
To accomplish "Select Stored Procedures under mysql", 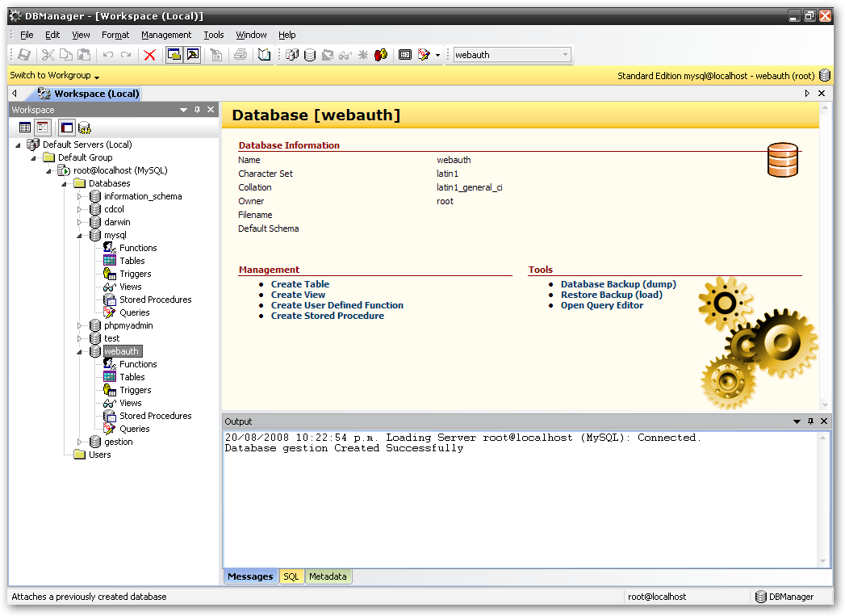I will pyautogui.click(x=155, y=300).
